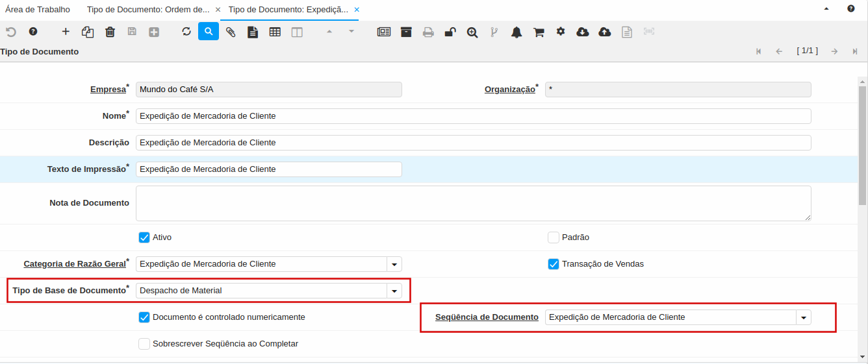Viewport: 868px width, 364px height.
Task: Open the Tipo de Base de Documento dropdown
Action: 394,291
